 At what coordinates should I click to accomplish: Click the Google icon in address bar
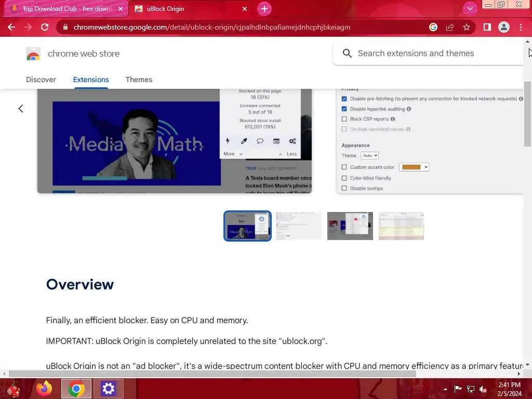(x=433, y=27)
